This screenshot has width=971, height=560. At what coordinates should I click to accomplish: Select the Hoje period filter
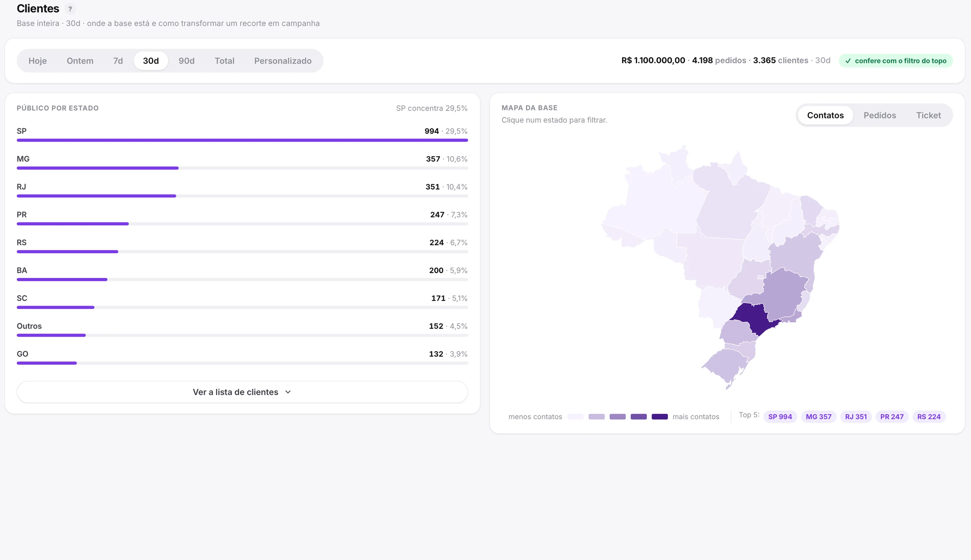(38, 61)
